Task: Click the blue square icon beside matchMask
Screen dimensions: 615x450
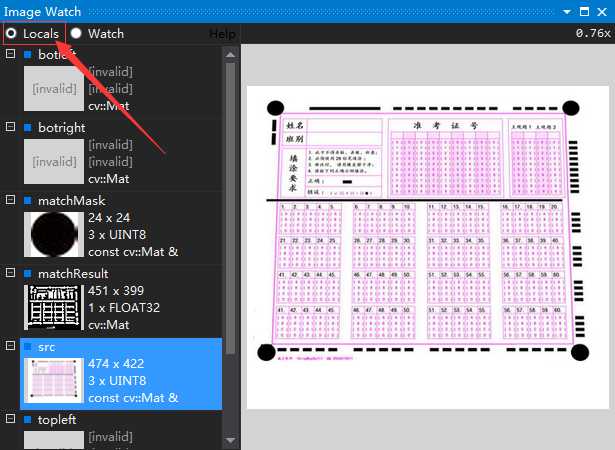Action: [27, 200]
